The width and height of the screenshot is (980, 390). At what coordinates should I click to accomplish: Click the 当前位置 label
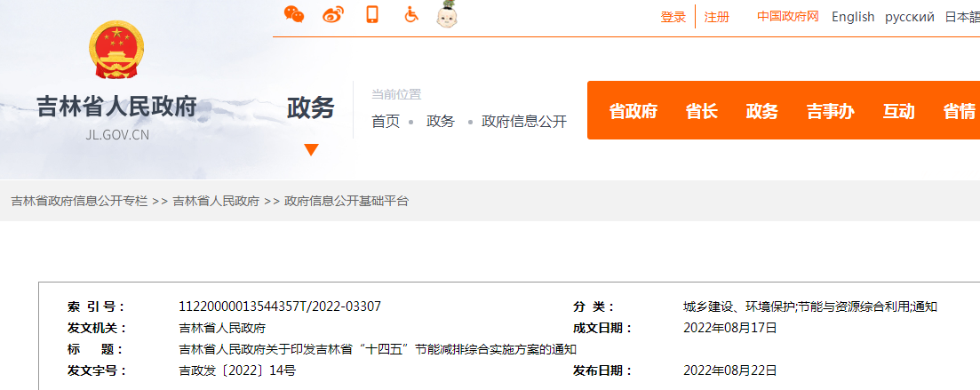pos(396,94)
